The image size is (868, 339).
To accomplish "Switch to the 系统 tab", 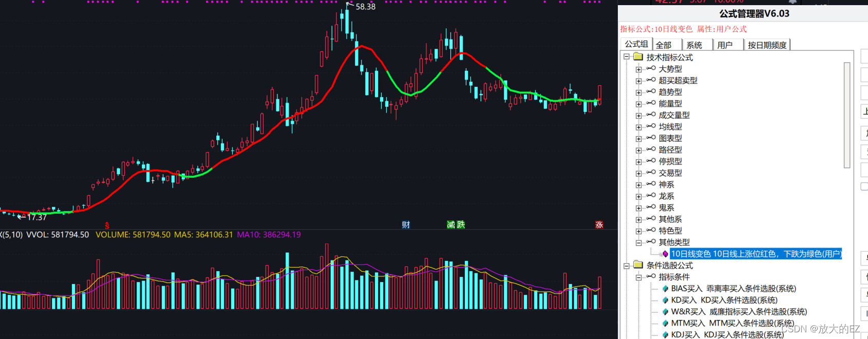I will click(x=697, y=45).
